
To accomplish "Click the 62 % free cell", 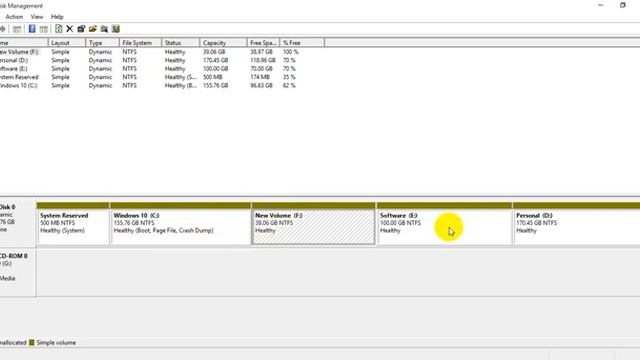I will pos(289,85).
